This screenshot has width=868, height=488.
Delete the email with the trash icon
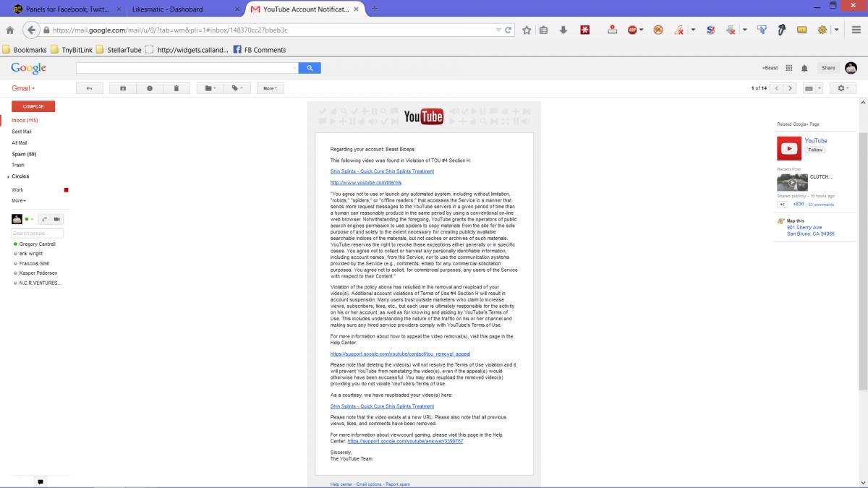[x=176, y=88]
